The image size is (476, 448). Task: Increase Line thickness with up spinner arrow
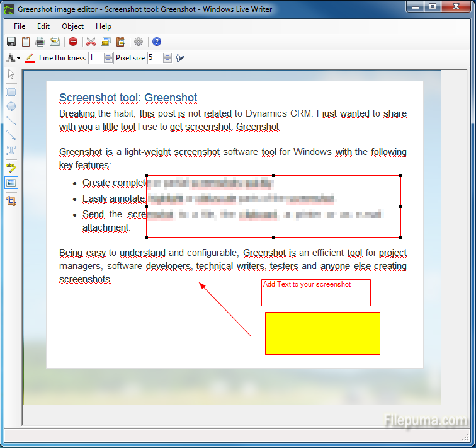108,55
